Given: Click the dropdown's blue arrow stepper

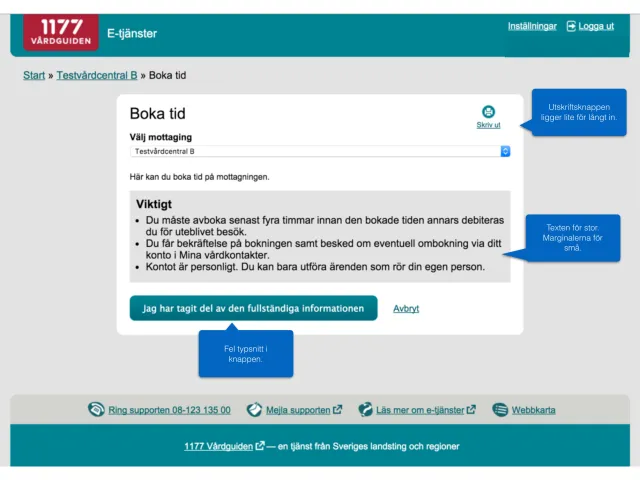Looking at the screenshot, I should (505, 151).
